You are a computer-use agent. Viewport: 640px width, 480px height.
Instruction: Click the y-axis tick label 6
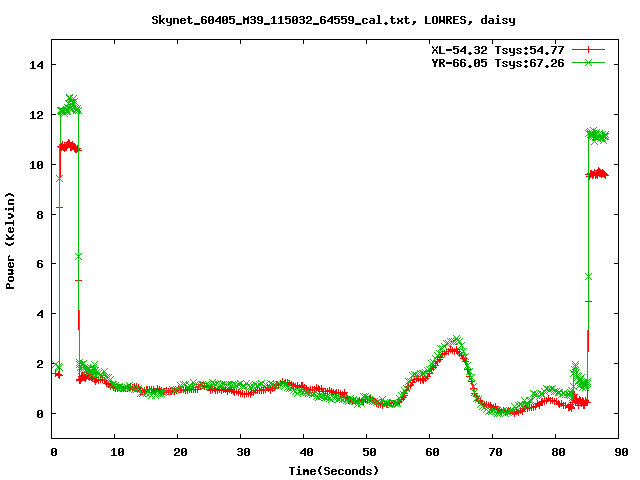(x=40, y=264)
